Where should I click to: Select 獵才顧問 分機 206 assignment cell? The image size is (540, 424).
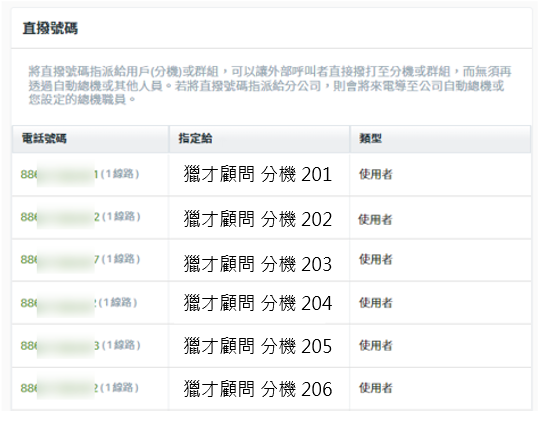[x=258, y=389]
